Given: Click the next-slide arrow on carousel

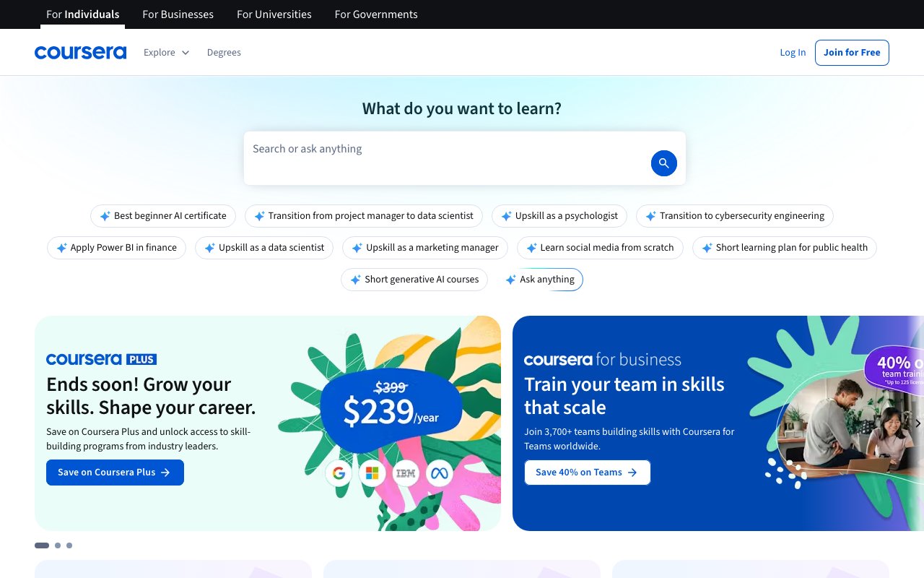Looking at the screenshot, I should click(x=918, y=423).
